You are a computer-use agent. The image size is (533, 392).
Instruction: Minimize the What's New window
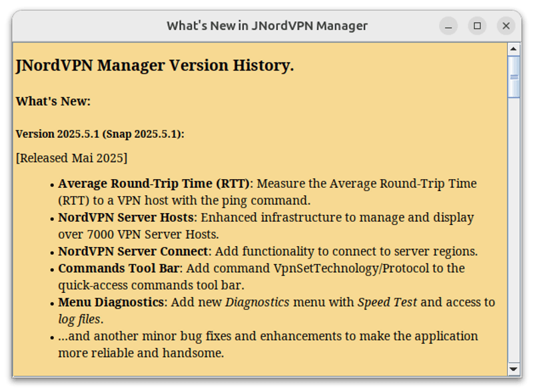(x=448, y=26)
